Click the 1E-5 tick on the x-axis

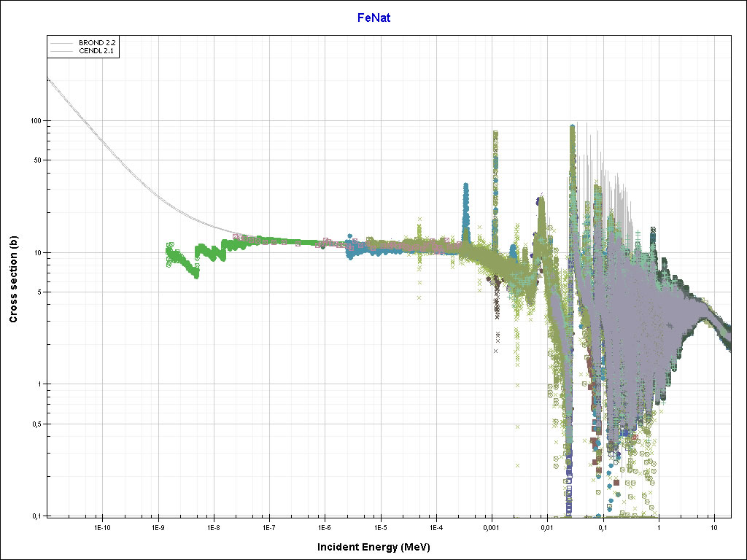tap(380, 526)
